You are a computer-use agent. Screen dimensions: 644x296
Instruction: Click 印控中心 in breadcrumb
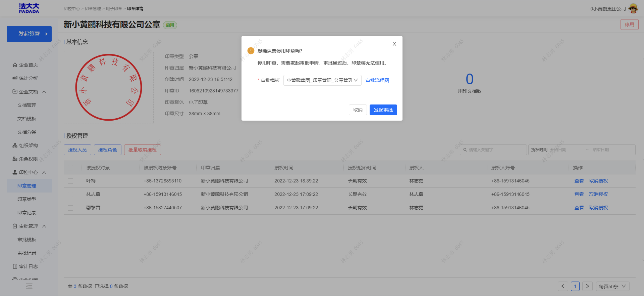click(72, 9)
